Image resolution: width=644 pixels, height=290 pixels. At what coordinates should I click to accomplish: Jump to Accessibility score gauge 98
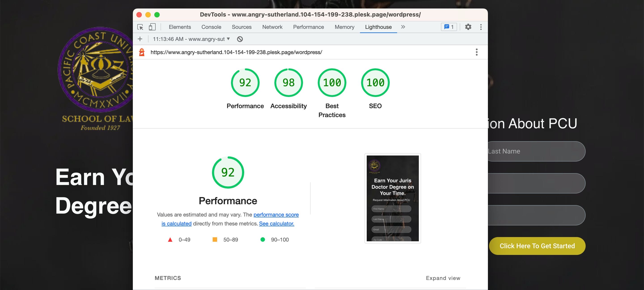[288, 83]
